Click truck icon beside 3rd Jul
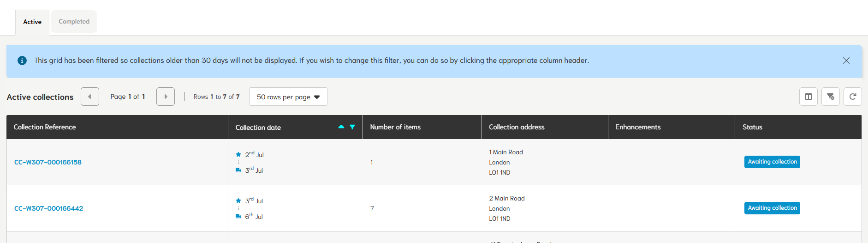 pyautogui.click(x=238, y=170)
